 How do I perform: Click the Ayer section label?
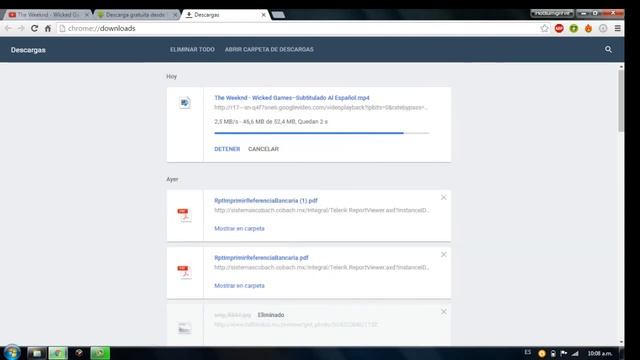pos(172,180)
